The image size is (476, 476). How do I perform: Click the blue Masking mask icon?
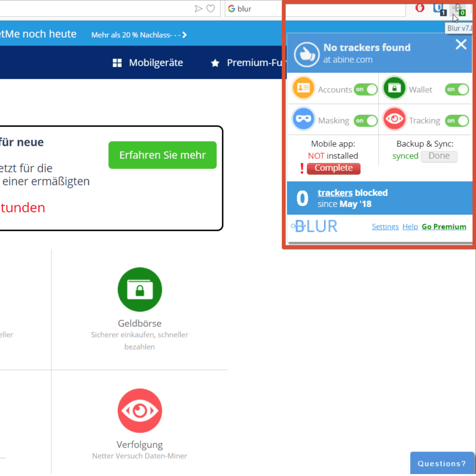[x=303, y=119]
